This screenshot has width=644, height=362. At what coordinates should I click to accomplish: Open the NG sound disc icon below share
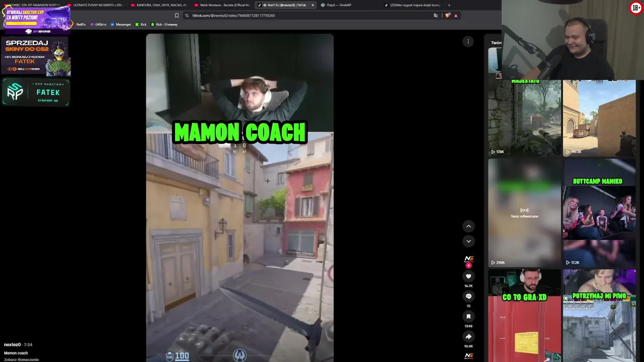click(x=468, y=356)
